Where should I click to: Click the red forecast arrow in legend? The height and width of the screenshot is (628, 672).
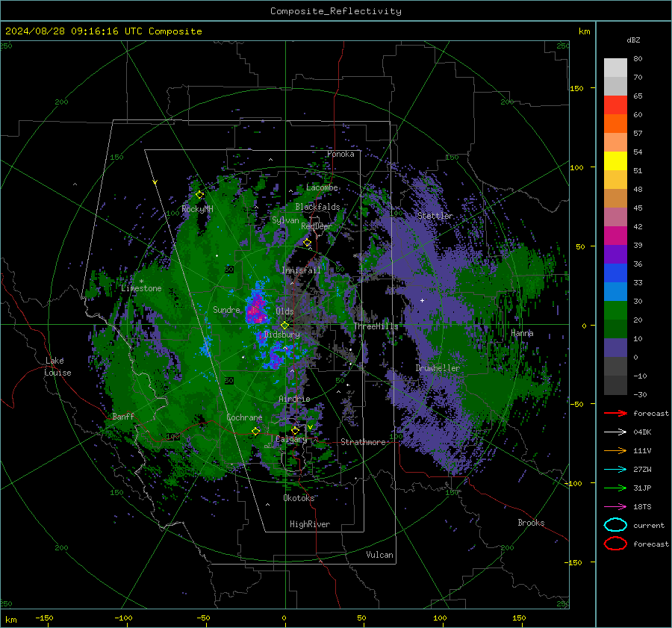click(x=615, y=413)
